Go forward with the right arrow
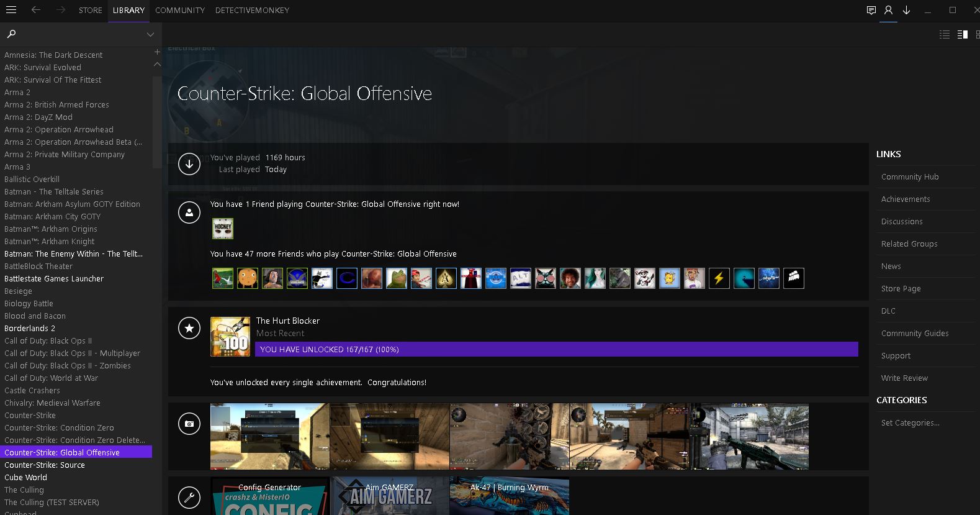Image resolution: width=980 pixels, height=515 pixels. coord(60,10)
